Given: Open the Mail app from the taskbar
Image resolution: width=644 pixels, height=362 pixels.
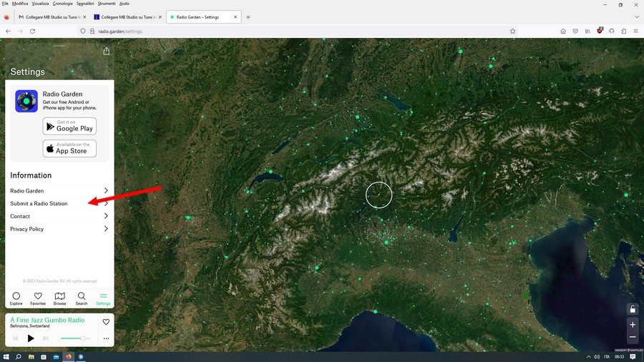Looking at the screenshot, I should [56, 357].
